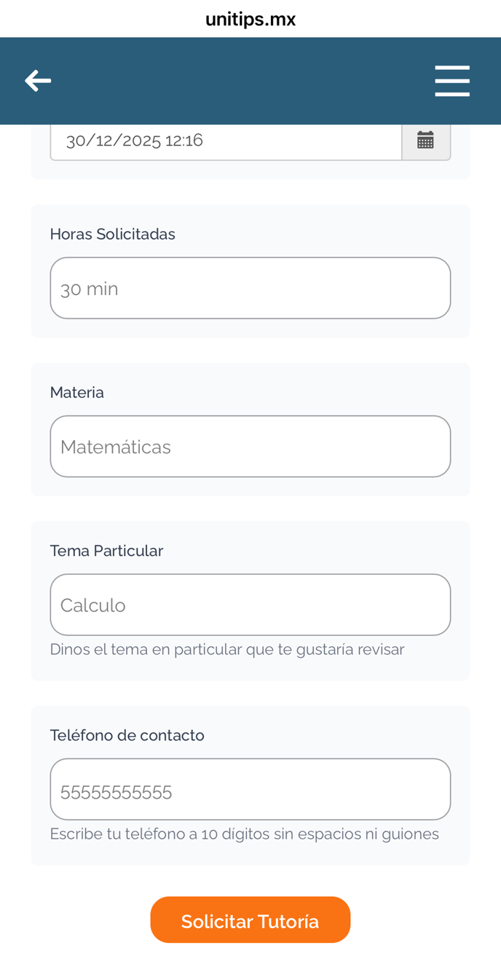The width and height of the screenshot is (501, 980).
Task: Click the Tema Particular label
Action: tap(106, 551)
